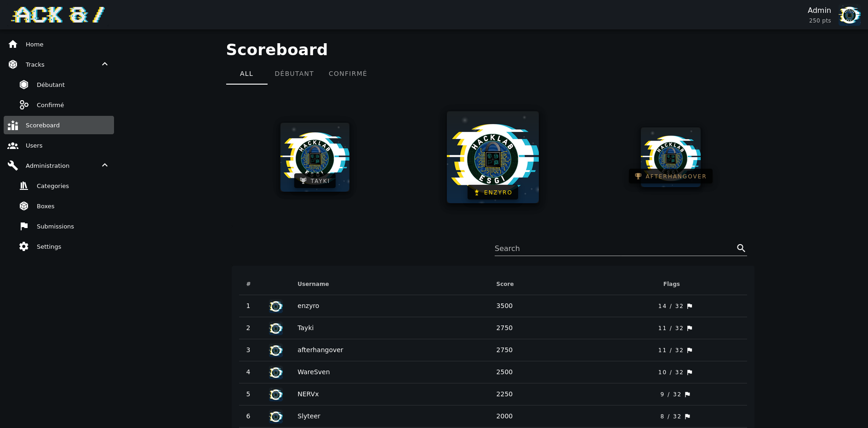The height and width of the screenshot is (428, 868).
Task: Click the Submissions flag icon
Action: [24, 226]
